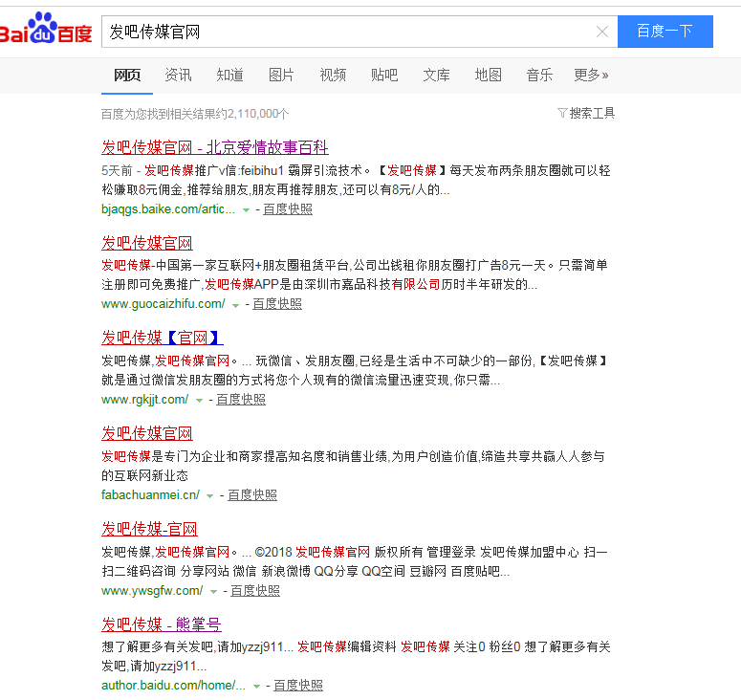Screen dimensions: 741x700
Task: Expand dropdown arrow next to bjaqgs.baike.com
Action: 246,210
